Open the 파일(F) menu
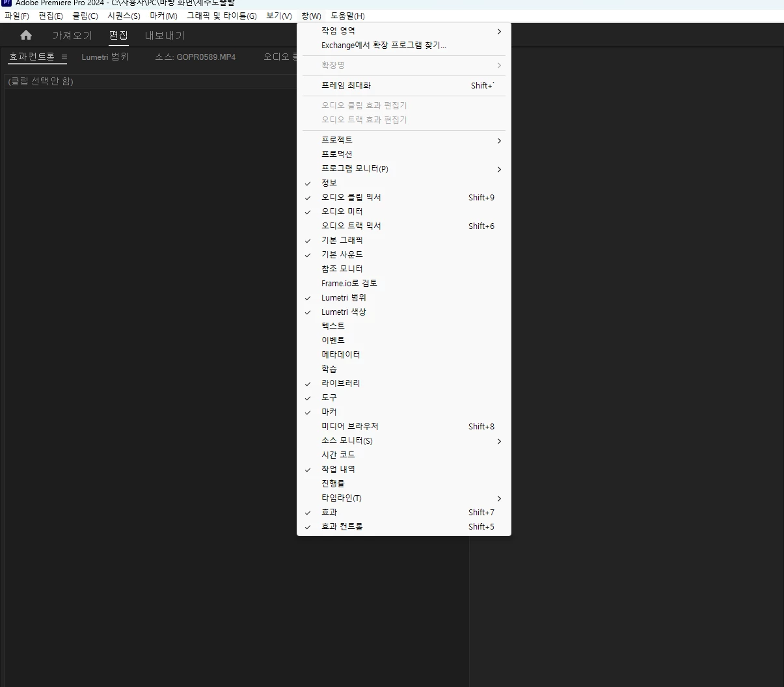This screenshot has height=687, width=784. tap(17, 16)
